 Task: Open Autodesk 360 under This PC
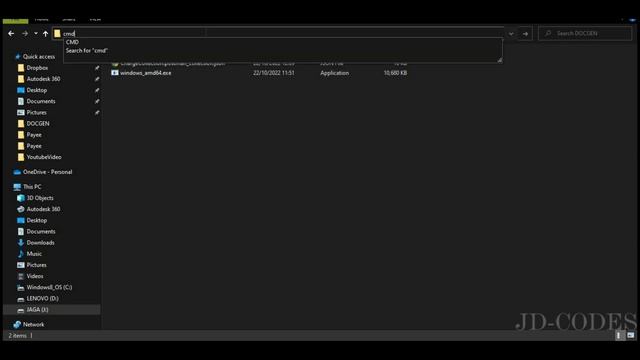pyautogui.click(x=43, y=209)
